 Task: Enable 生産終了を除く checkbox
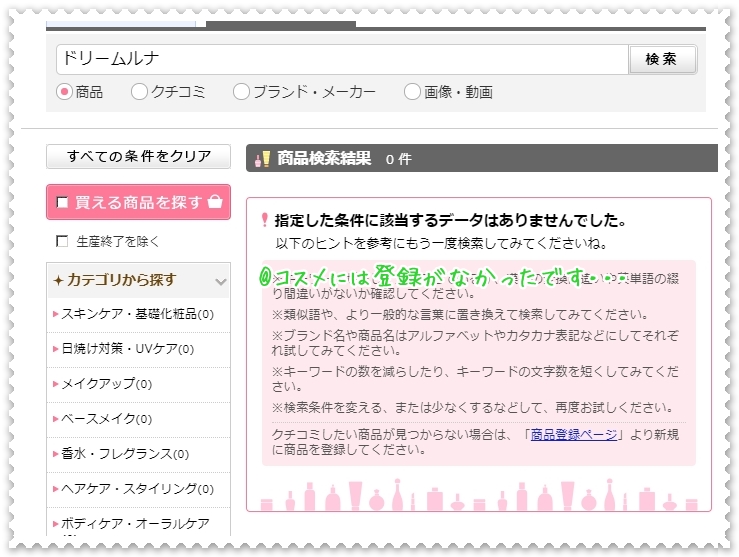coord(62,241)
